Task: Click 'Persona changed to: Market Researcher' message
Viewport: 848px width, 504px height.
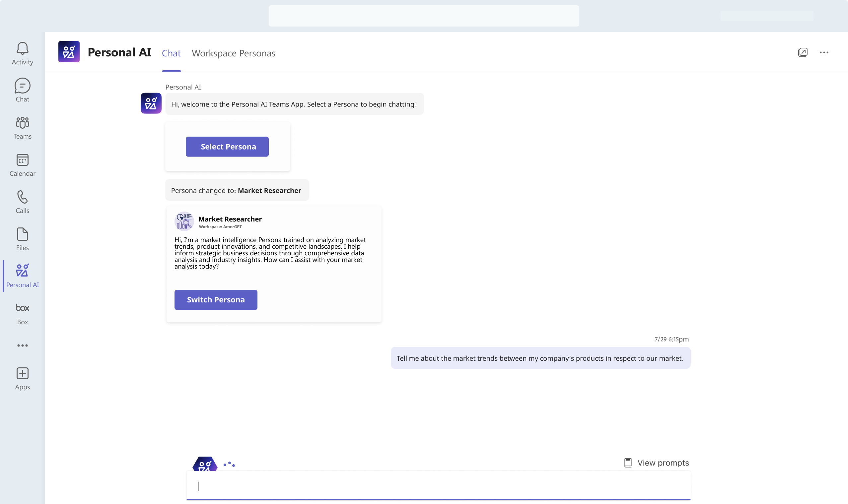Action: click(x=237, y=191)
